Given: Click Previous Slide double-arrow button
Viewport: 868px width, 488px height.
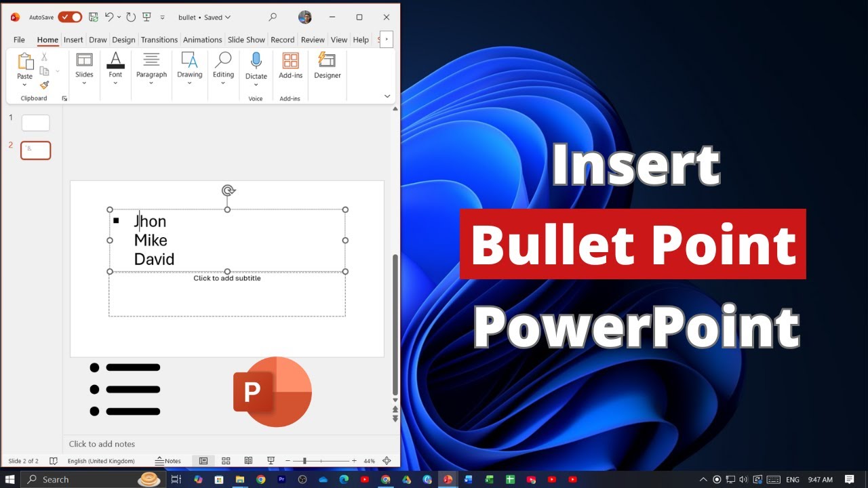Looking at the screenshot, I should (x=395, y=409).
